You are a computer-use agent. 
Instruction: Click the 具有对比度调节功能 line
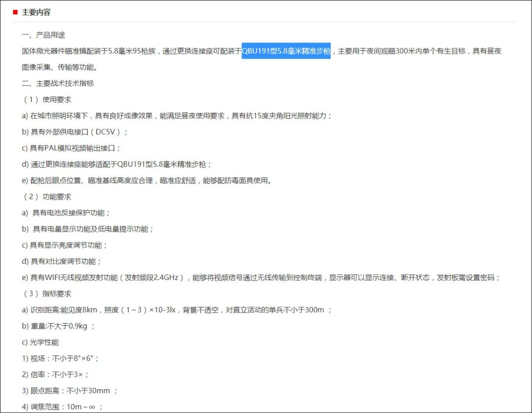[62, 262]
